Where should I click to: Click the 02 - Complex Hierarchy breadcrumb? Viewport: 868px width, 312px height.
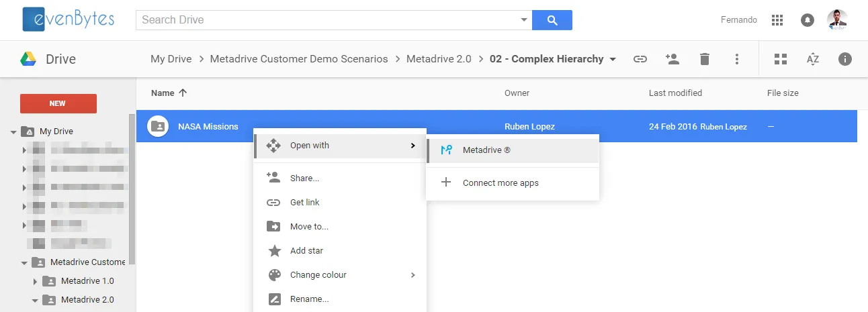(x=547, y=59)
